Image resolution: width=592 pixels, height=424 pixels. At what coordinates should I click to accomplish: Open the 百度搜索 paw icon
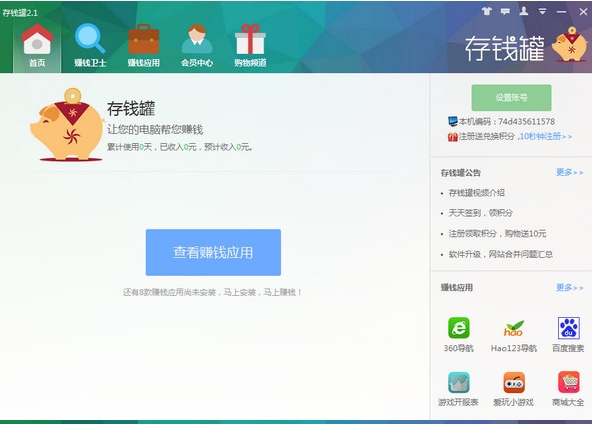568,328
